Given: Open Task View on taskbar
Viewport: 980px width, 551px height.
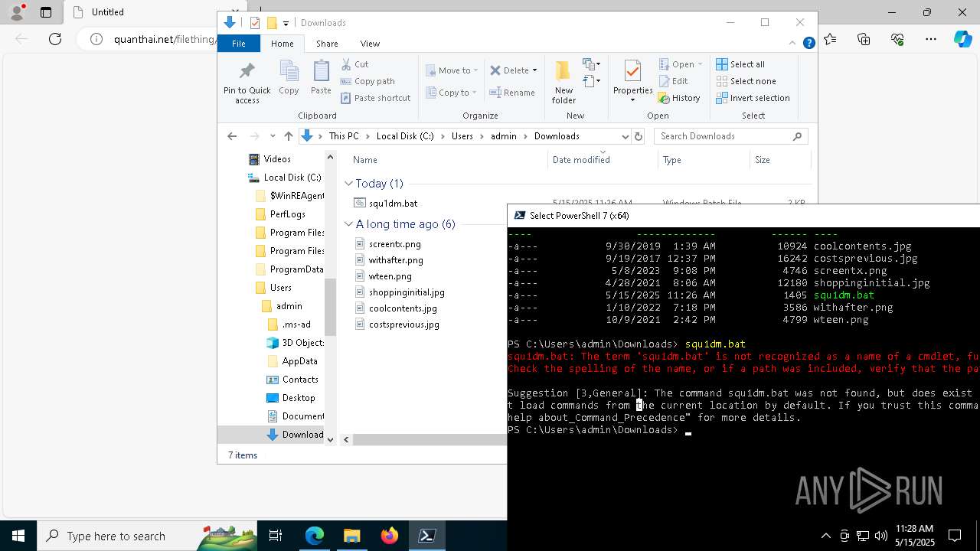Looking at the screenshot, I should [276, 536].
